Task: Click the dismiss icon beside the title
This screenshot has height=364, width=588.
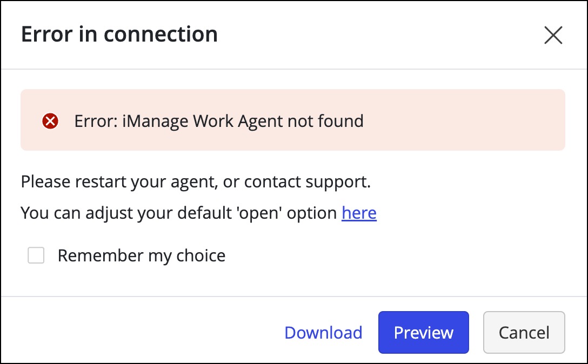Action: point(553,35)
